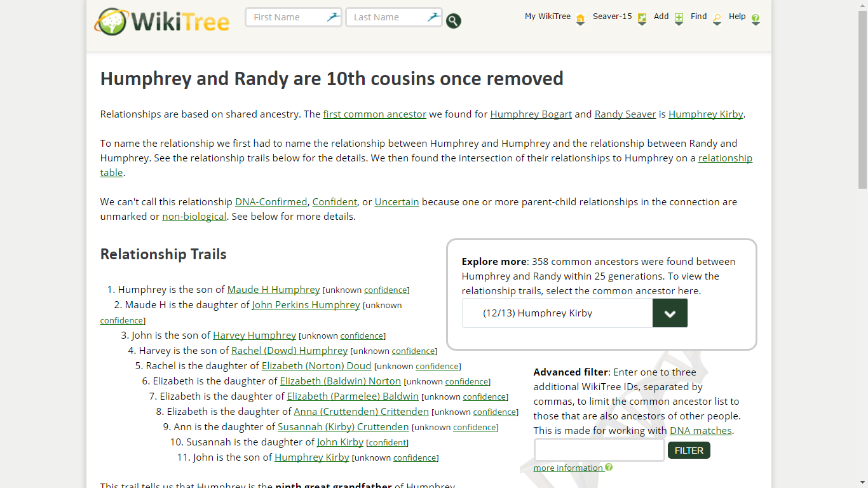Click confidence link beside Elizabeth (Norton) Doud

click(437, 367)
